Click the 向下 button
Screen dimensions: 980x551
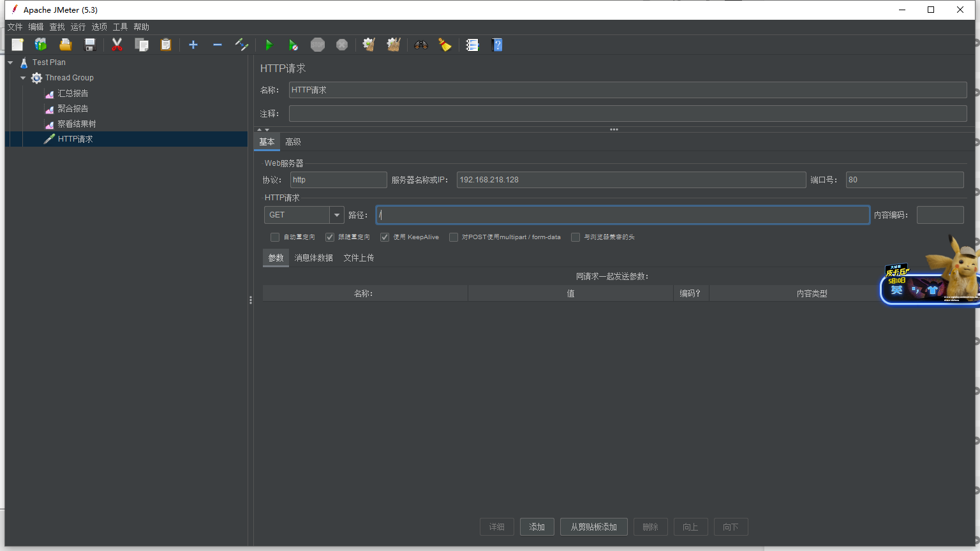click(731, 527)
